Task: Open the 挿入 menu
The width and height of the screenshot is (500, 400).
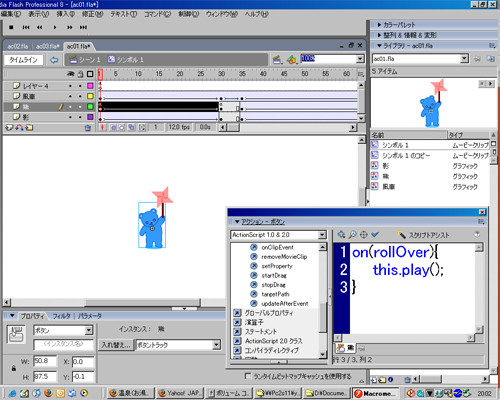Action: pos(65,14)
